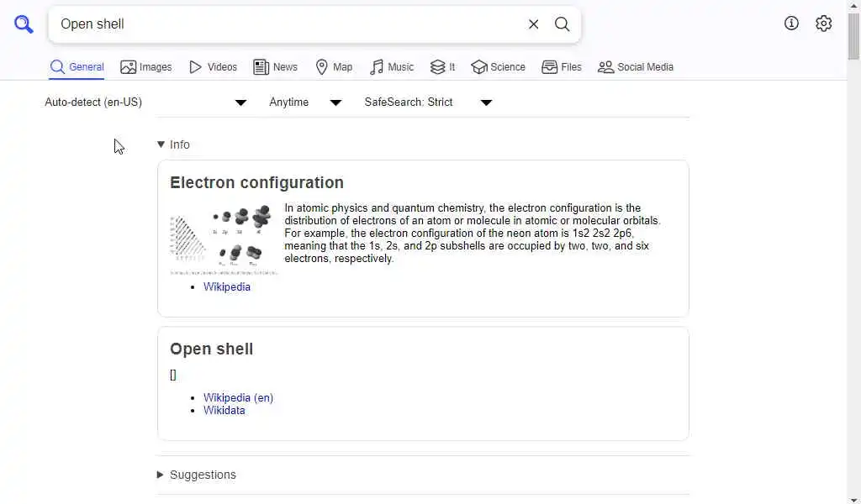Open the Social Media category
Screen dimensions: 861x504
(636, 67)
